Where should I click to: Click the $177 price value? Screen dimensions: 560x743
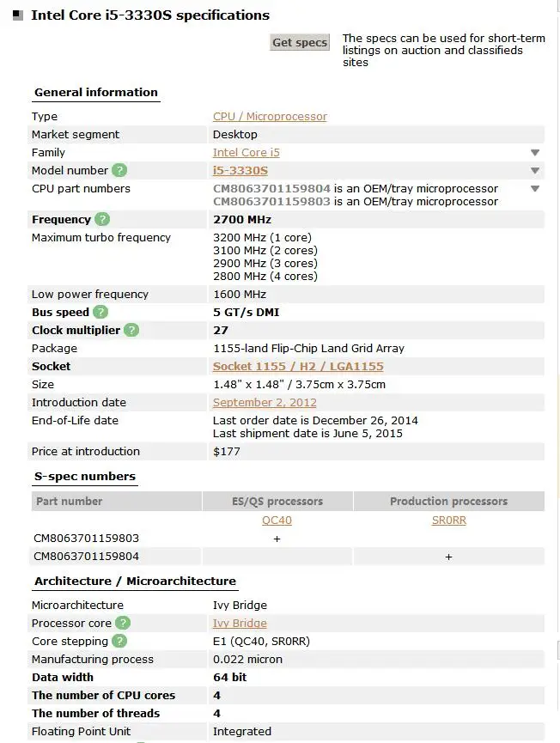227,452
